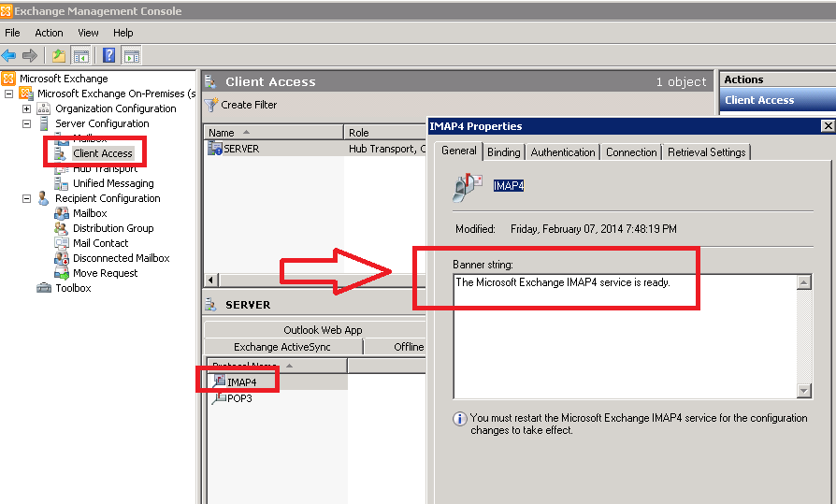This screenshot has height=504, width=836.
Task: Click the Create Filter funnel icon
Action: coord(212,105)
